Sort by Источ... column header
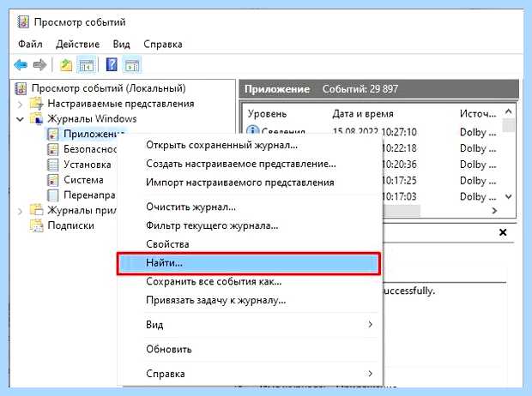Screen dimensions: 532x396 click(478, 114)
